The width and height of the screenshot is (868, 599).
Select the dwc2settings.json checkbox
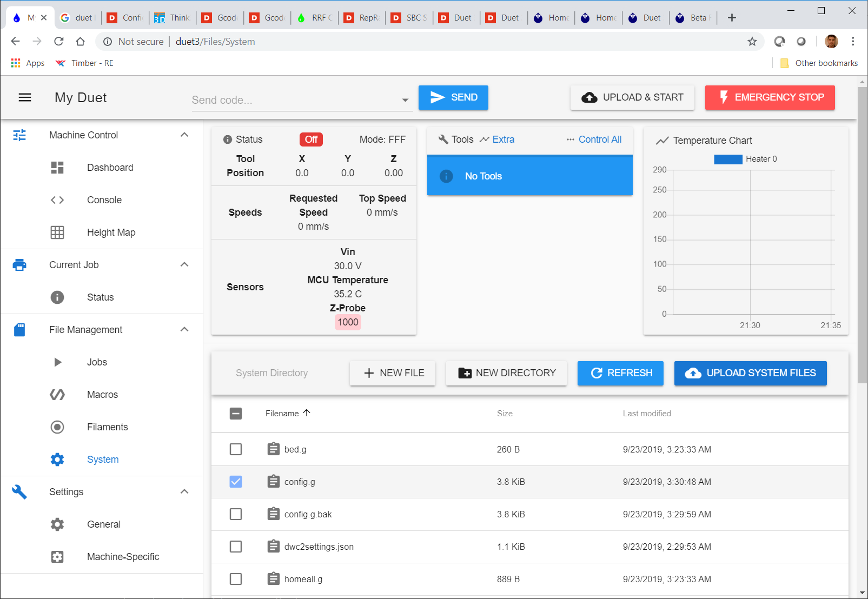pos(236,547)
